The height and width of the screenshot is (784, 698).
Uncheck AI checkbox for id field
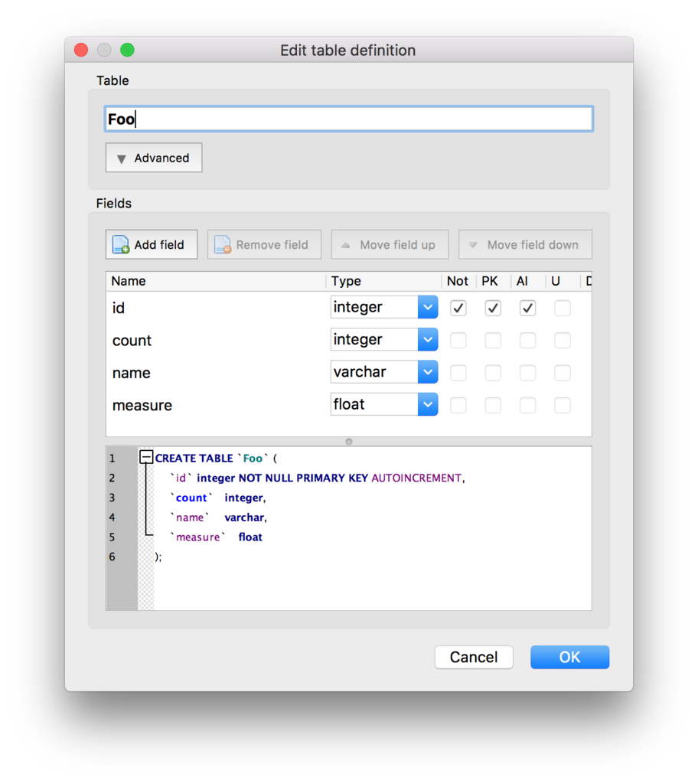[x=527, y=308]
